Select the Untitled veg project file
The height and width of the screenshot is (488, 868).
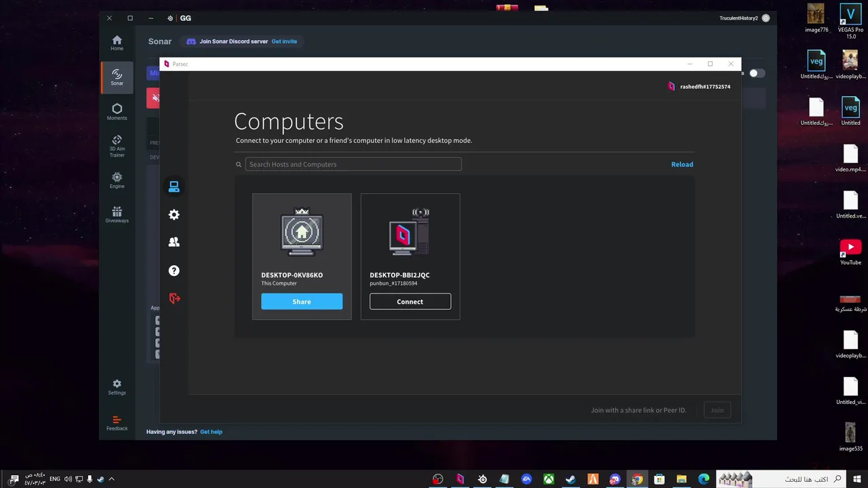point(851,112)
